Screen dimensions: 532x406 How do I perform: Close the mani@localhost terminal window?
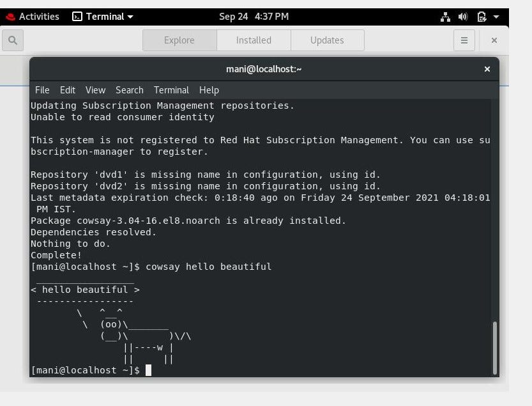[487, 69]
